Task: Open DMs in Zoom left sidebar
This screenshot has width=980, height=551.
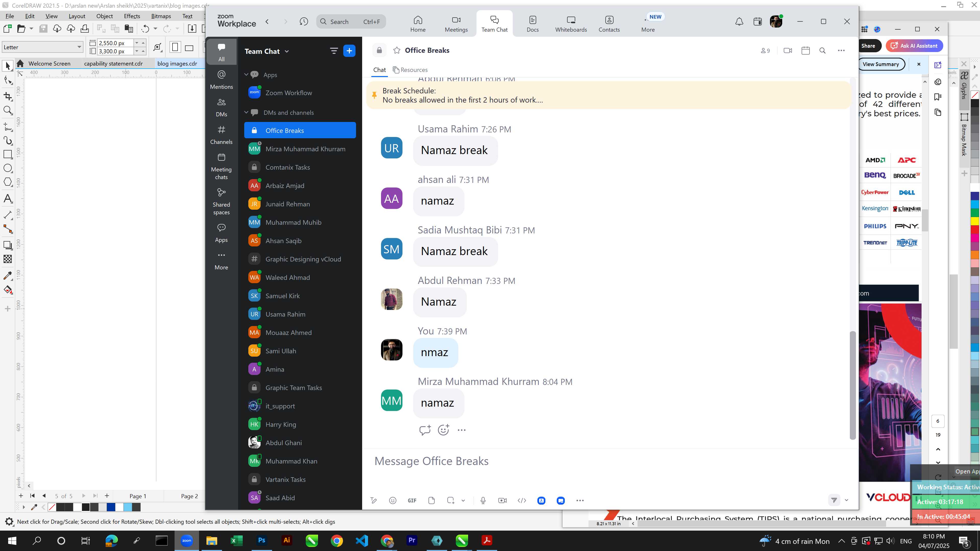Action: pos(222,107)
